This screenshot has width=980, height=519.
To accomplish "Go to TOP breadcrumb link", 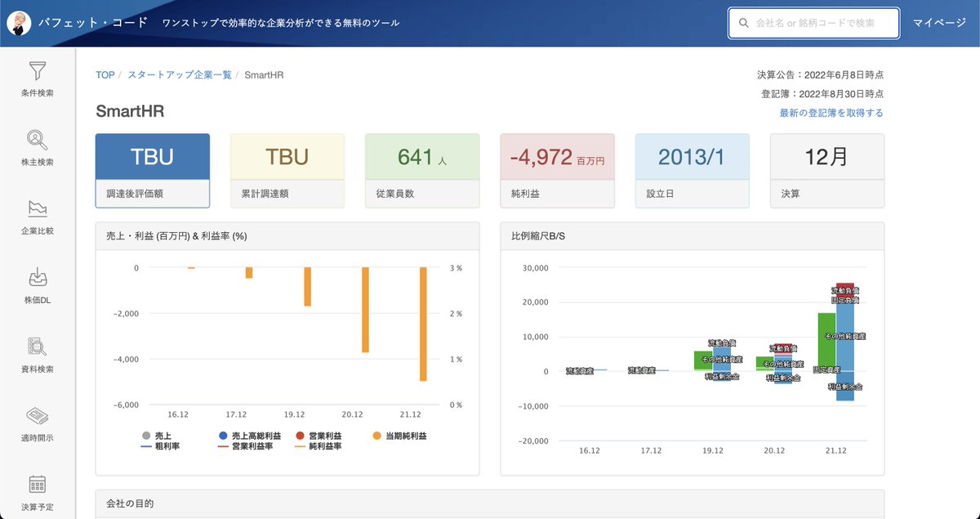I will tap(105, 75).
